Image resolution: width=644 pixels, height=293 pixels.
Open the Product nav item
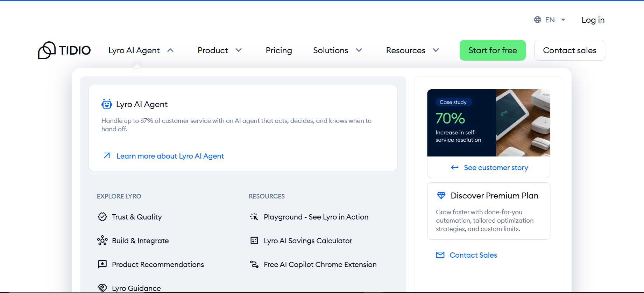pos(213,50)
